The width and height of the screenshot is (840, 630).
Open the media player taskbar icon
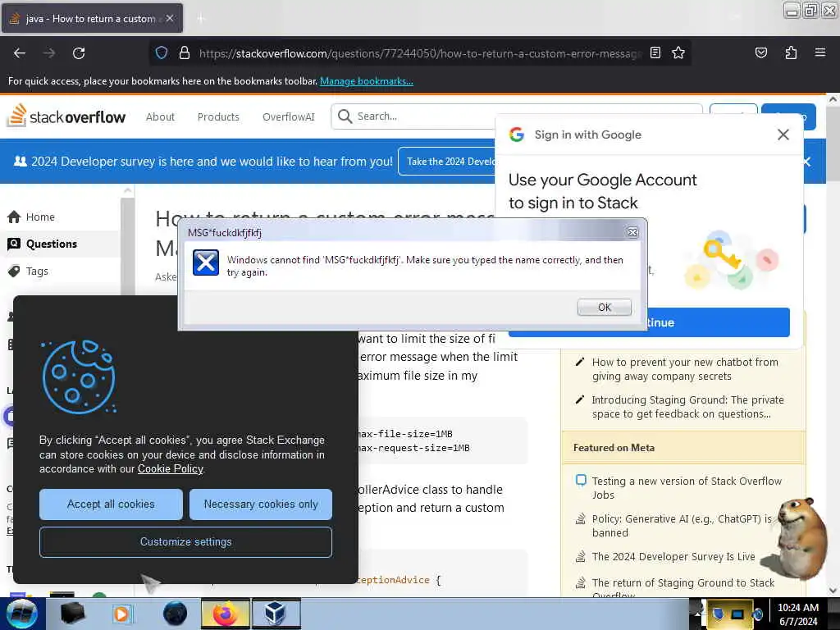(121, 614)
